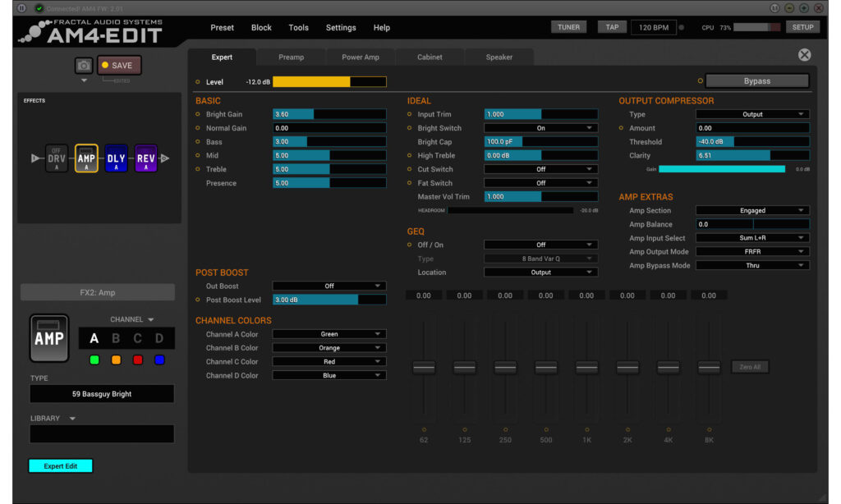Click the Fractal Audio AM4-Edit logo
This screenshot has width=841, height=504.
tap(90, 32)
